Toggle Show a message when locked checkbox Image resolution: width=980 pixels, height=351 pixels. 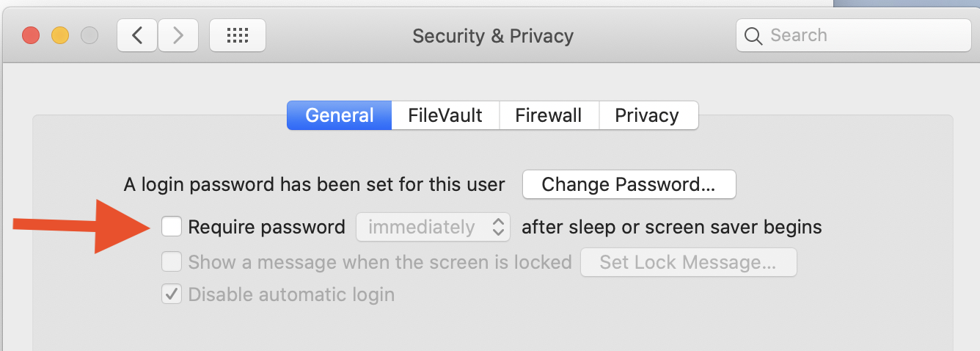pyautogui.click(x=172, y=261)
